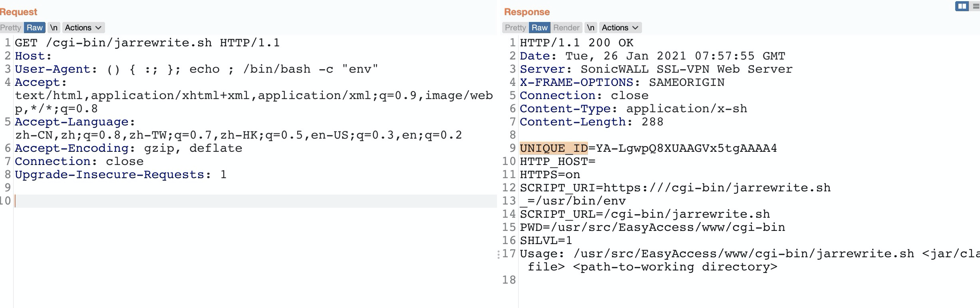Click the Response panel title
The width and height of the screenshot is (980, 308).
click(527, 12)
